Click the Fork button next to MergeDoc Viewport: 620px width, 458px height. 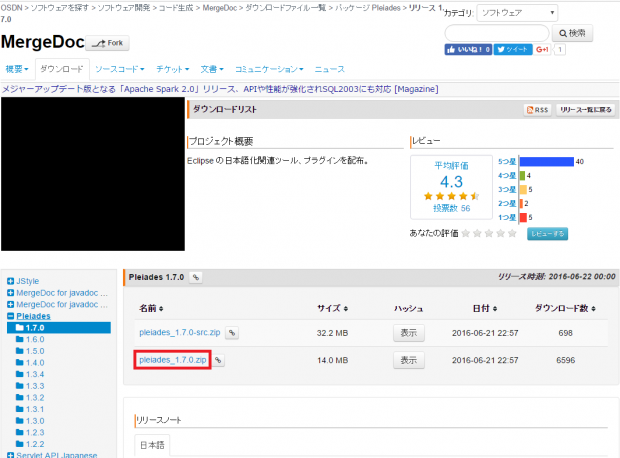pos(108,43)
